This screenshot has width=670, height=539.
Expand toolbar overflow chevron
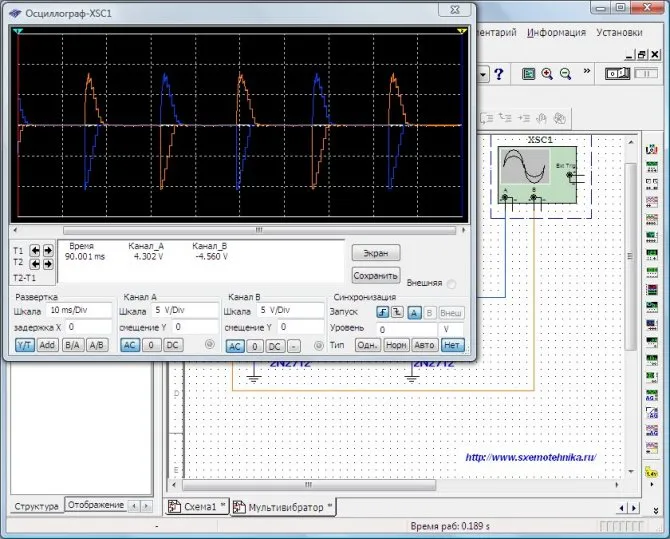[587, 71]
